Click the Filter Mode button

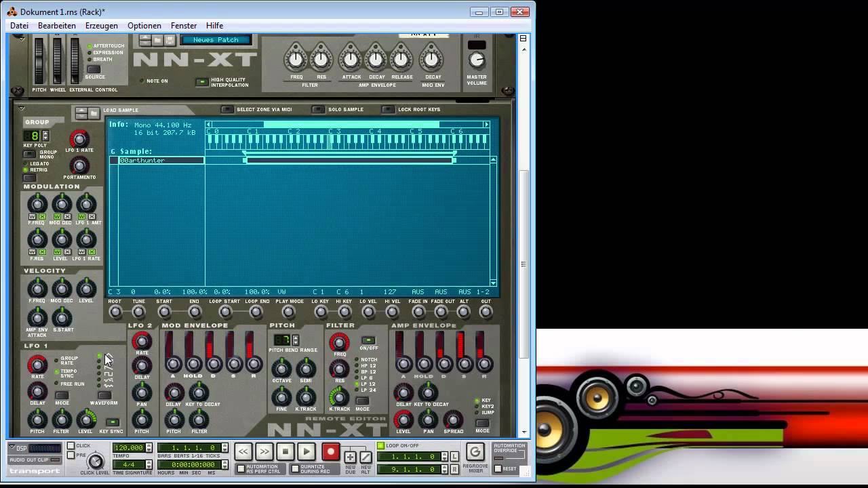point(362,401)
